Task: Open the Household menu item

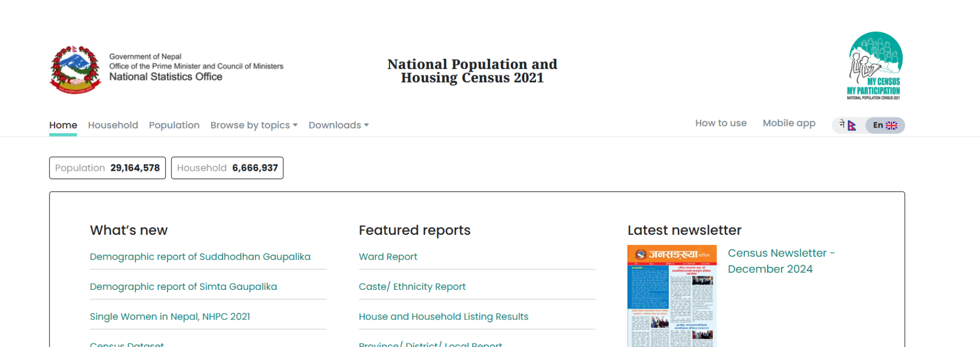Action: click(113, 125)
